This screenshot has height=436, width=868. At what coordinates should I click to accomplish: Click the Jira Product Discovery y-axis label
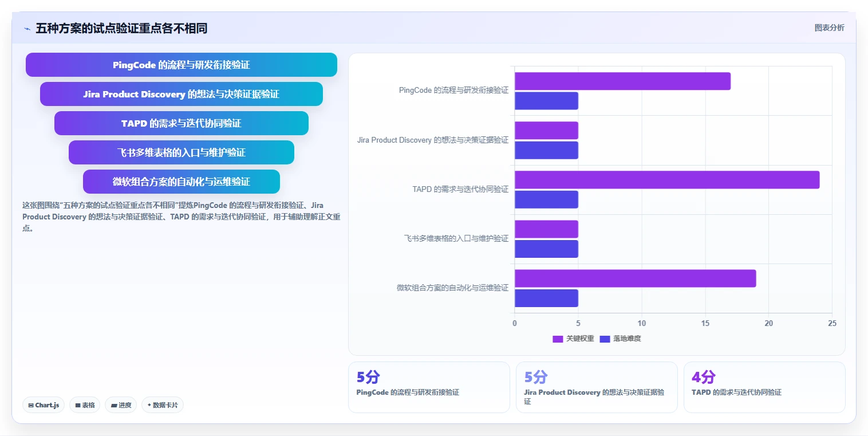pyautogui.click(x=432, y=140)
